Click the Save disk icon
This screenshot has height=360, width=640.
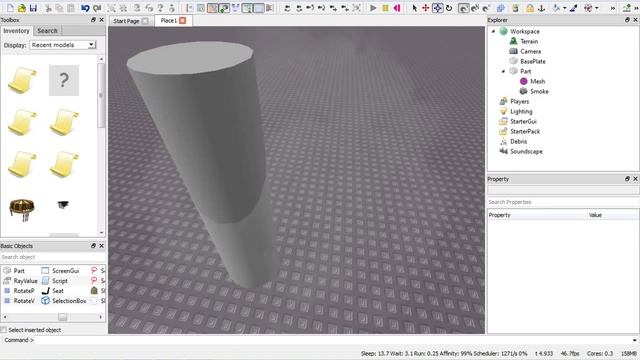tap(33, 8)
